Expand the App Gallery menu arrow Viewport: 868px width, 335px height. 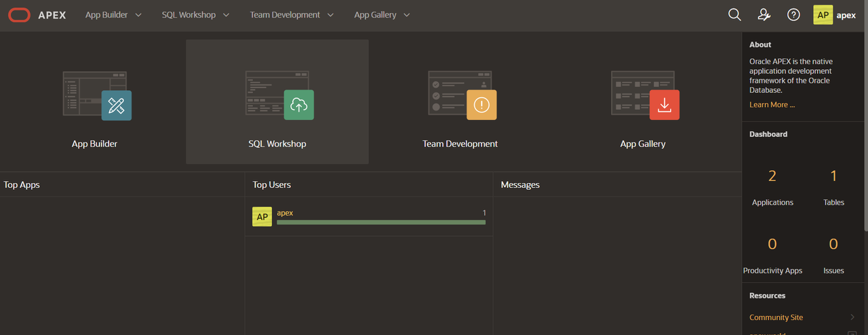406,15
